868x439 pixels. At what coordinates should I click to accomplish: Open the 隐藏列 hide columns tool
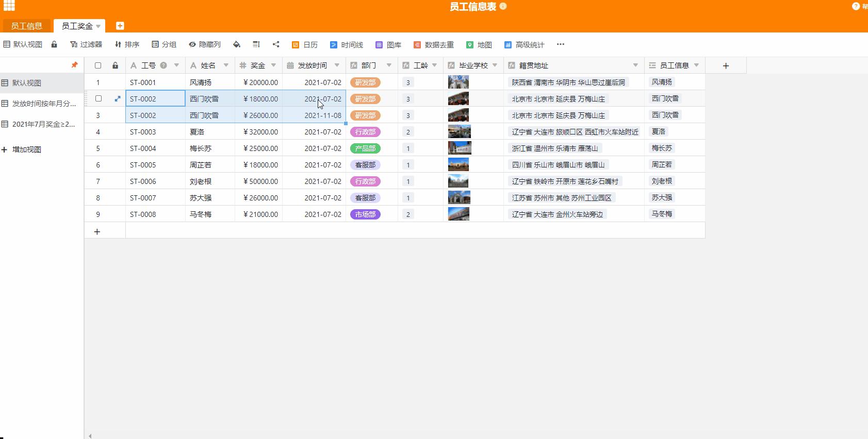pyautogui.click(x=205, y=44)
